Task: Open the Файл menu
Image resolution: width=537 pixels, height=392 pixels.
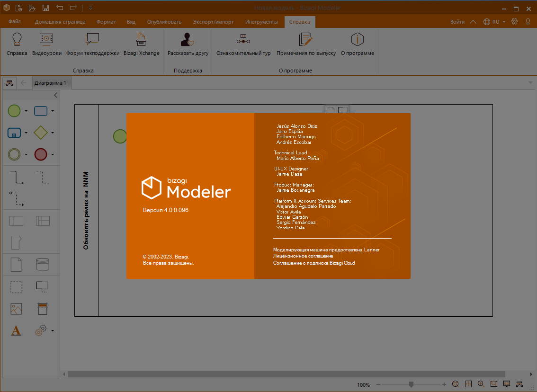Action: (x=14, y=22)
